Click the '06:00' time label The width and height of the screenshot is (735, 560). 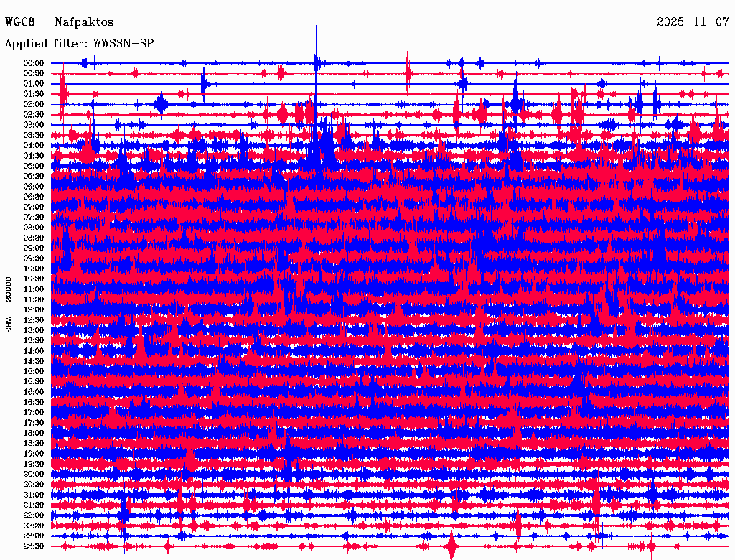tap(34, 187)
